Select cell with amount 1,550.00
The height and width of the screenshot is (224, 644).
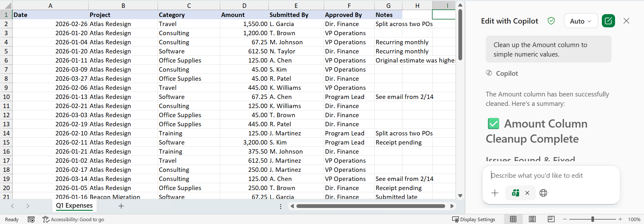pyautogui.click(x=244, y=24)
